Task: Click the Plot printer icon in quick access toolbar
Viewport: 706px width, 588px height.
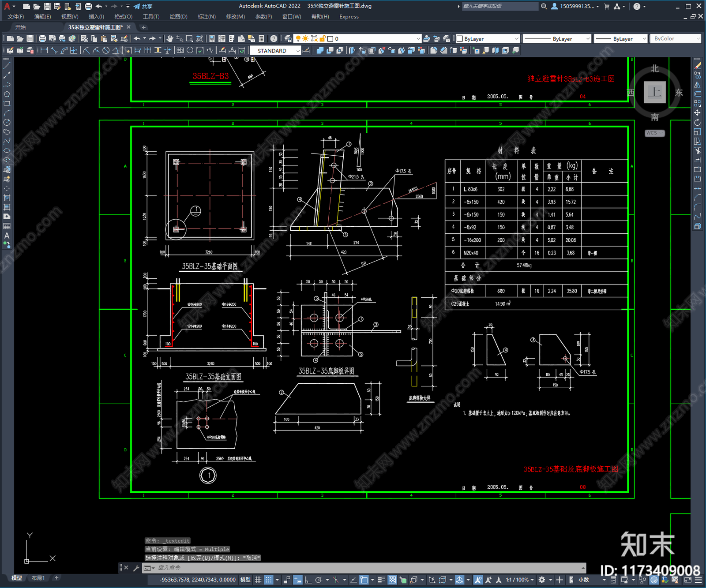Action: tap(88, 6)
